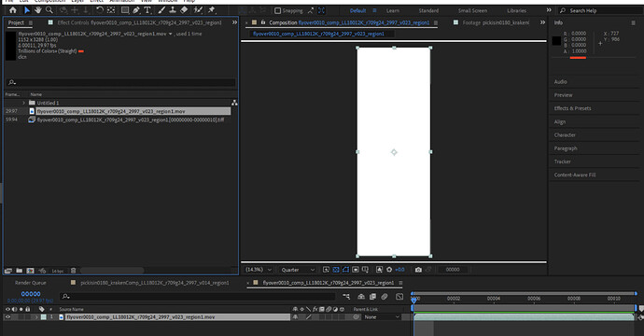Switch to the Learn workspace
Screen dimensions: 644x336
(393, 10)
